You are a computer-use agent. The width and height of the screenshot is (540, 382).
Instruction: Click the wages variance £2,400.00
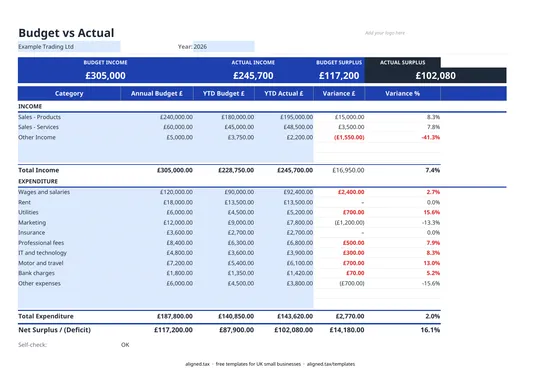351,192
